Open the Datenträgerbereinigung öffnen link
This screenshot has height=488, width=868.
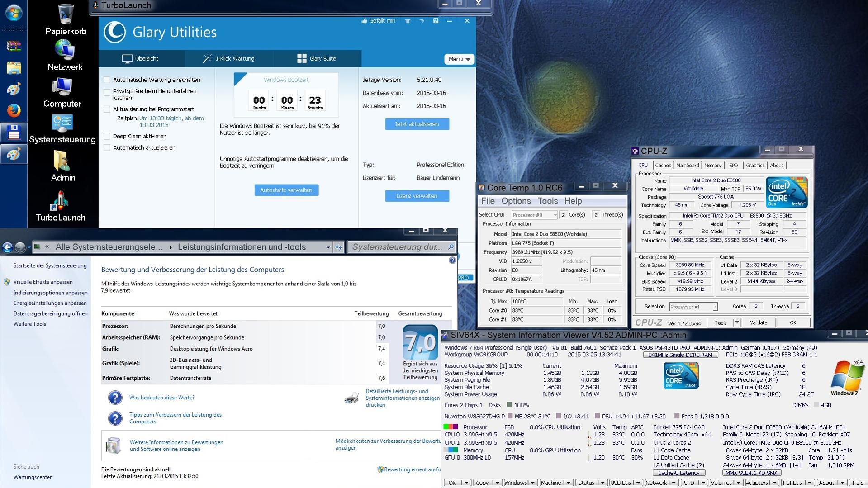tap(51, 314)
